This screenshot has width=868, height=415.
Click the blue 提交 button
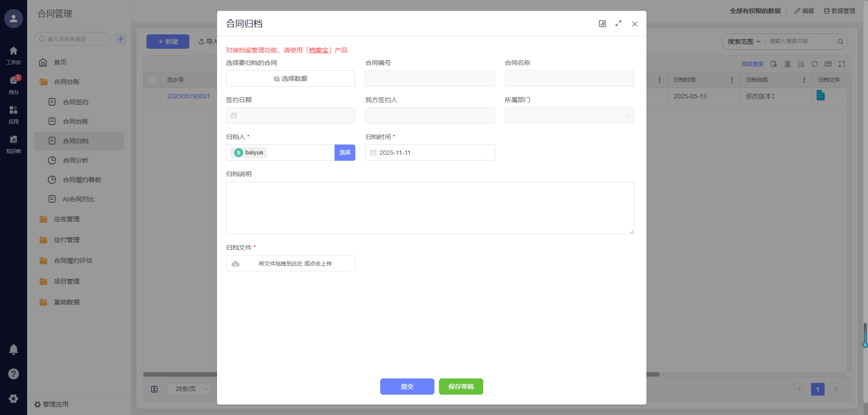pyautogui.click(x=407, y=387)
